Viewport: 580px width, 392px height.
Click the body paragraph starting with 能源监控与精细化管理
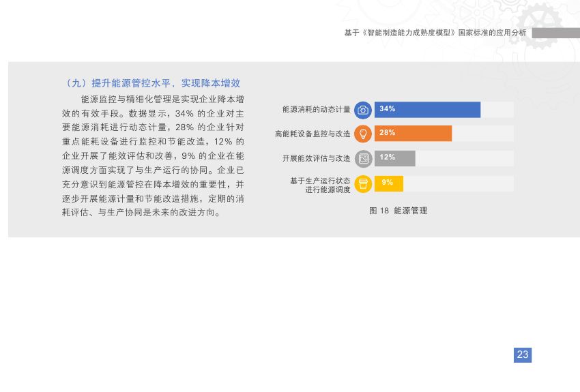(153, 156)
